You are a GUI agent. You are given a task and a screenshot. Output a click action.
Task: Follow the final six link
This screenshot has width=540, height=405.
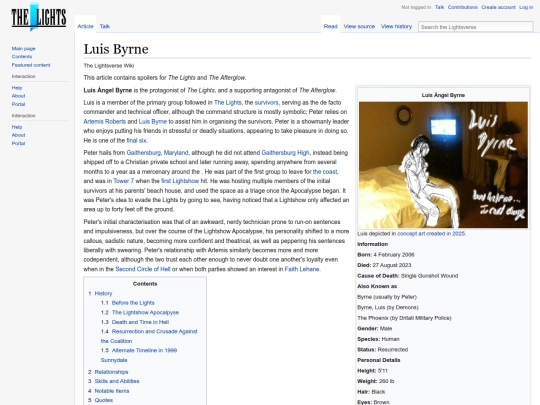pyautogui.click(x=136, y=141)
